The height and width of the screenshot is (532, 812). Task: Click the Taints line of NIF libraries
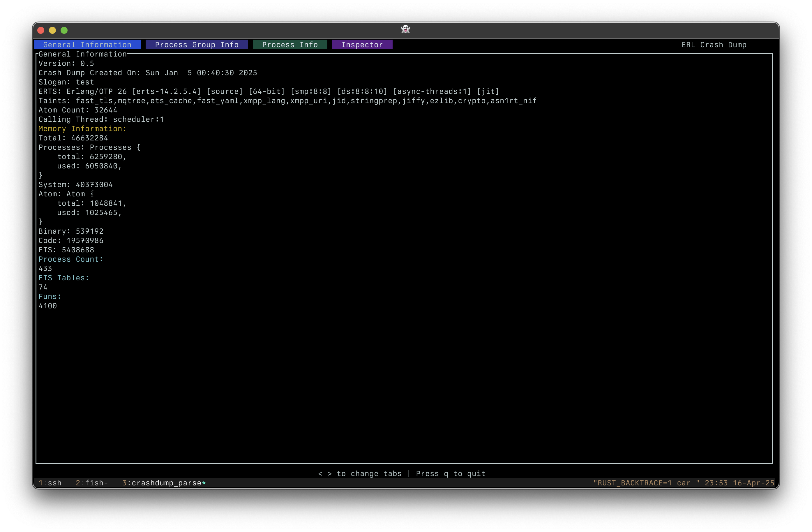(287, 101)
